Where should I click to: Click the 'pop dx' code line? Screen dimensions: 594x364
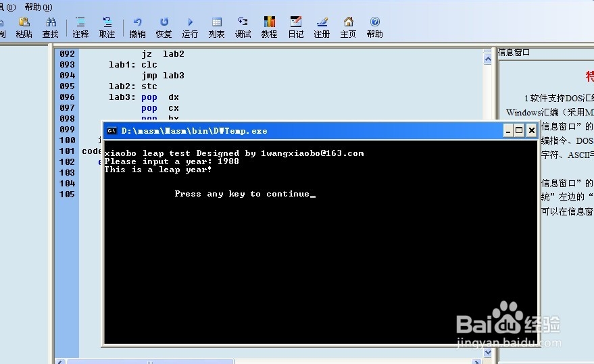[160, 97]
